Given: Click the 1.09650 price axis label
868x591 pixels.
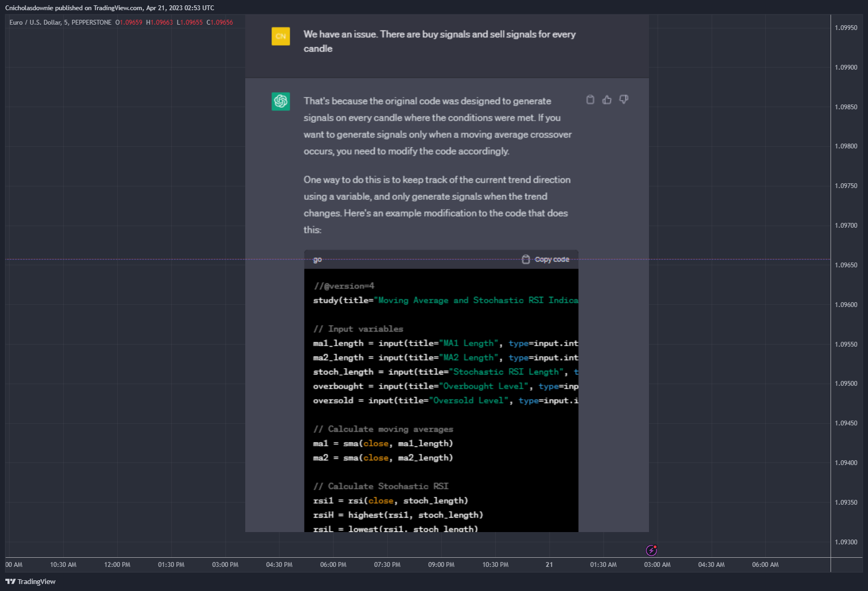Looking at the screenshot, I should pos(846,265).
